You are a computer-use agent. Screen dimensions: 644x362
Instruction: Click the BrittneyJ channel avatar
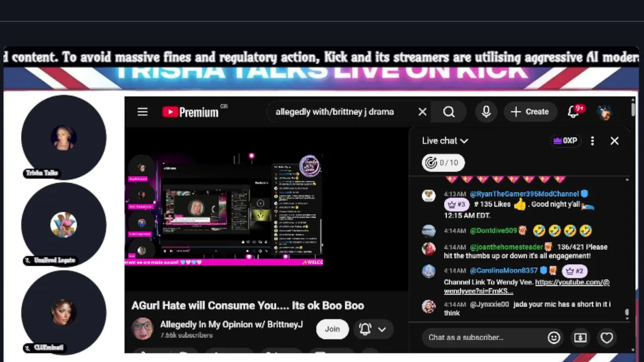click(x=142, y=329)
